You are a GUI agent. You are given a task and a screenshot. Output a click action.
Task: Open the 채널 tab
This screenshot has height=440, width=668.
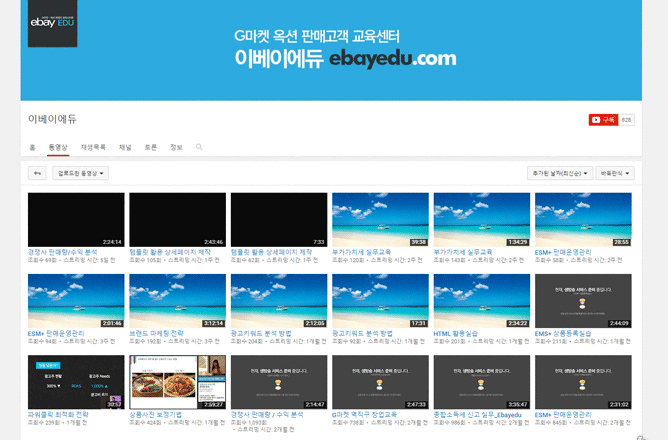[x=125, y=147]
